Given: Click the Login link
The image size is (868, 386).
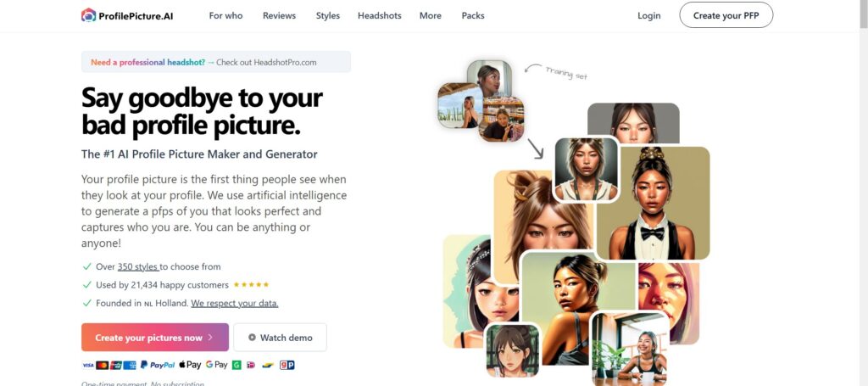Looking at the screenshot, I should click(x=648, y=15).
